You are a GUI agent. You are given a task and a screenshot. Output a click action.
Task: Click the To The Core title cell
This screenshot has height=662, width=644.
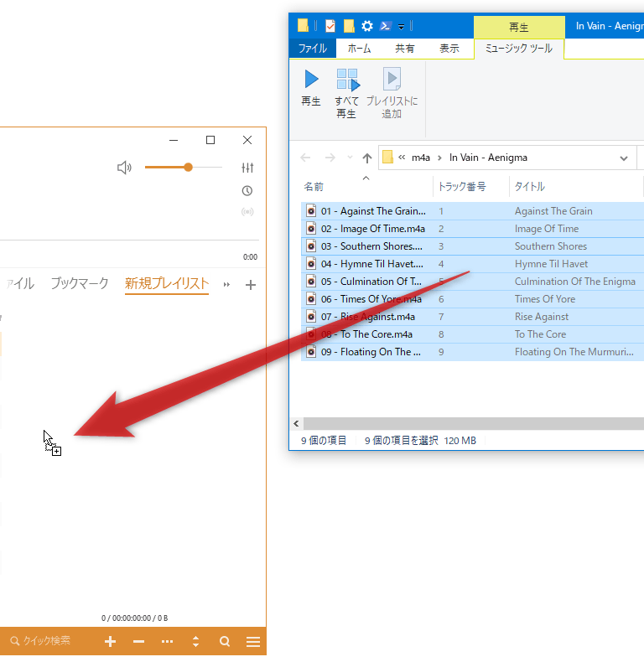click(540, 334)
